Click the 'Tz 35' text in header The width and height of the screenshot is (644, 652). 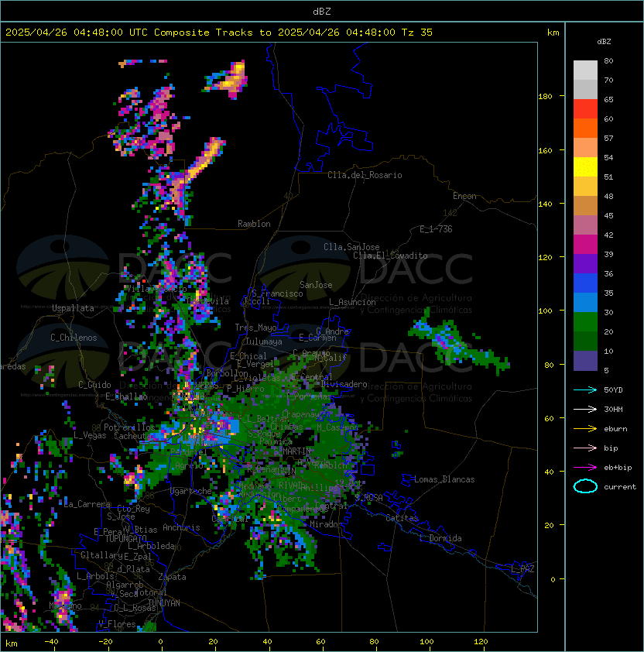pyautogui.click(x=416, y=33)
